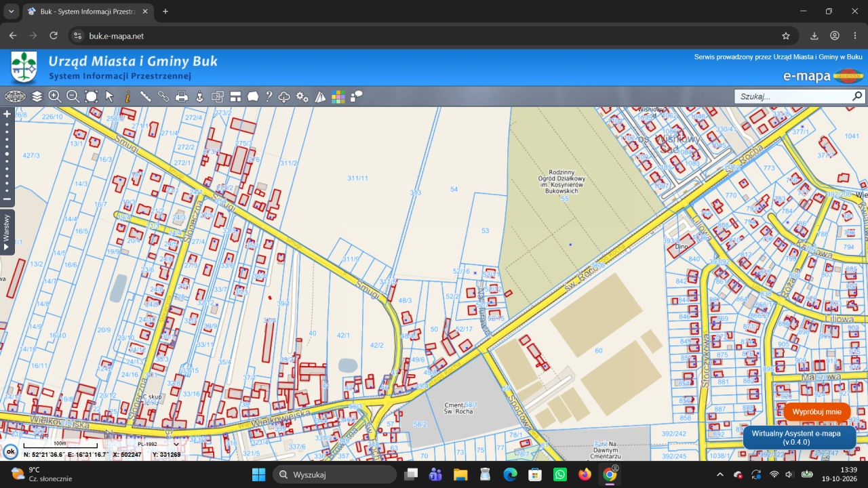Open the full map extent globe tool
868x488 pixels.
15,96
